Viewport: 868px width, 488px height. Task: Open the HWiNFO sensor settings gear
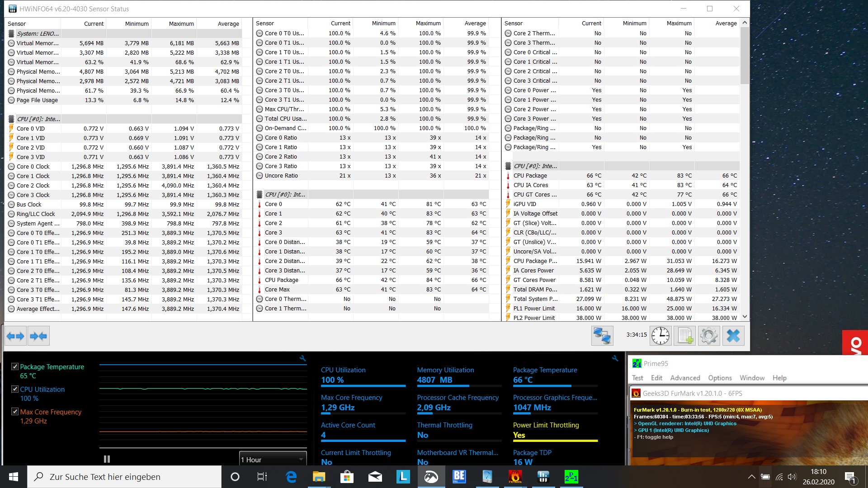pos(708,336)
